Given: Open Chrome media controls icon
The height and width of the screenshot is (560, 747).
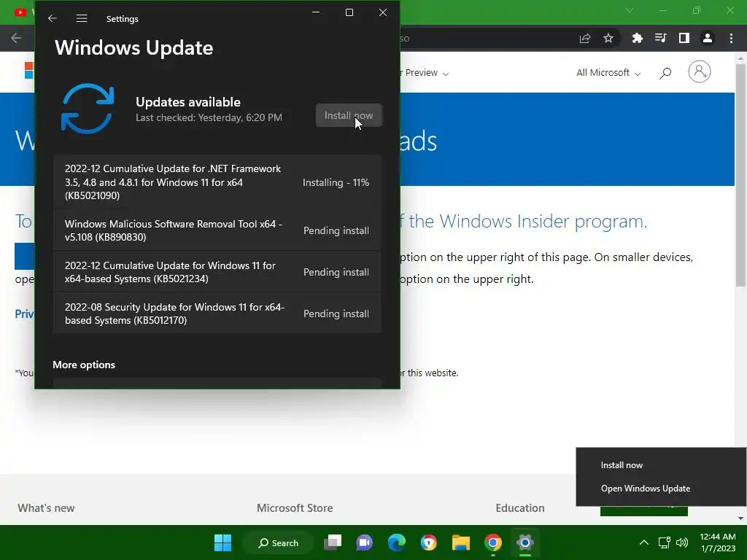Looking at the screenshot, I should coord(660,38).
